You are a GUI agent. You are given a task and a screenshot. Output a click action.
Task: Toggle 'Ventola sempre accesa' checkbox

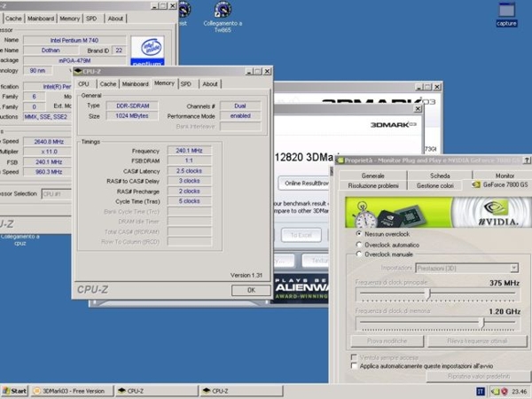tap(354, 357)
